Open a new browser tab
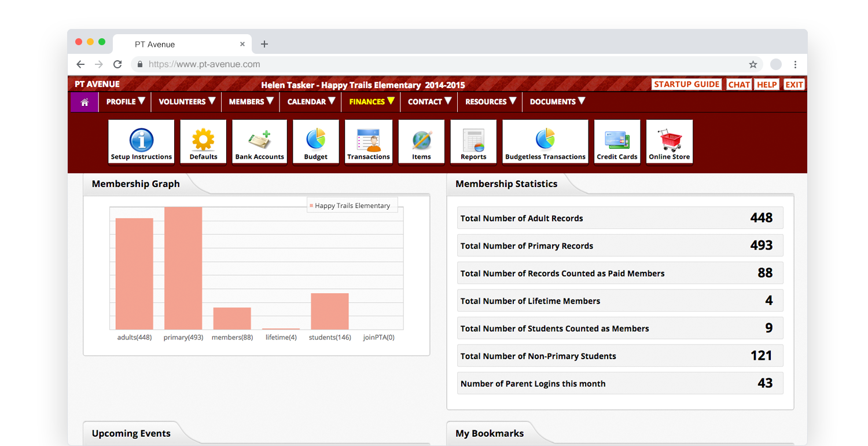 click(x=264, y=44)
